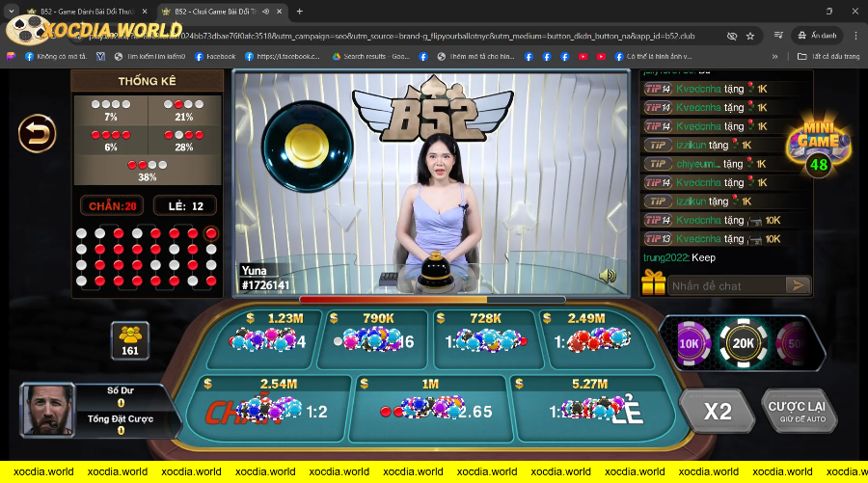The width and height of the screenshot is (868, 483).
Task: Click the trung2022 Keep chat message
Action: 679,257
